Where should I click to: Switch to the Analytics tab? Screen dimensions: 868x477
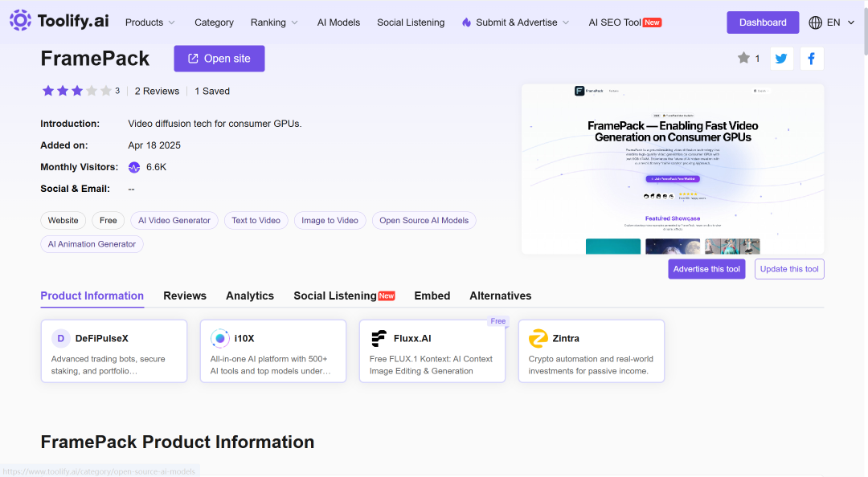tap(250, 296)
